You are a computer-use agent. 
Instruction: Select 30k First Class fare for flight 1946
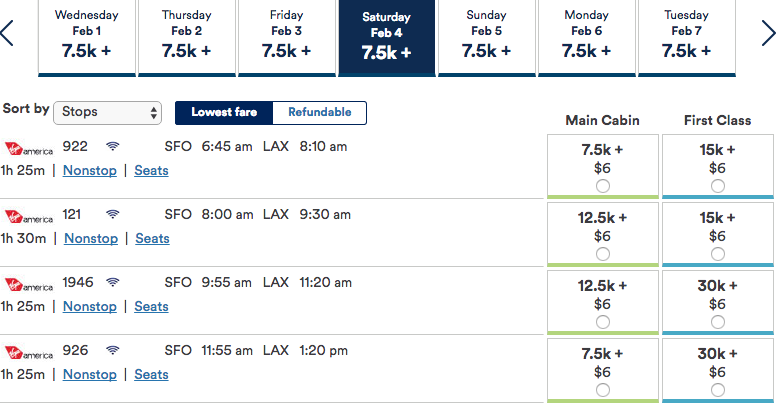[x=718, y=322]
